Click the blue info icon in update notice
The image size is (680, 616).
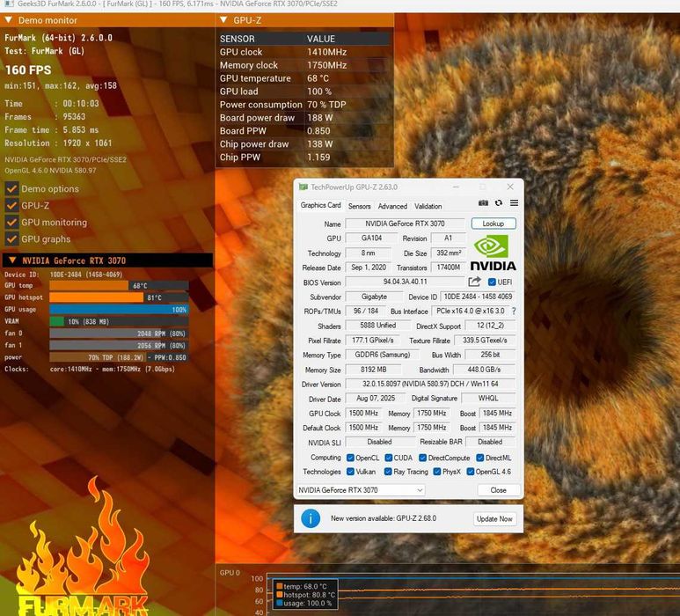coord(311,518)
